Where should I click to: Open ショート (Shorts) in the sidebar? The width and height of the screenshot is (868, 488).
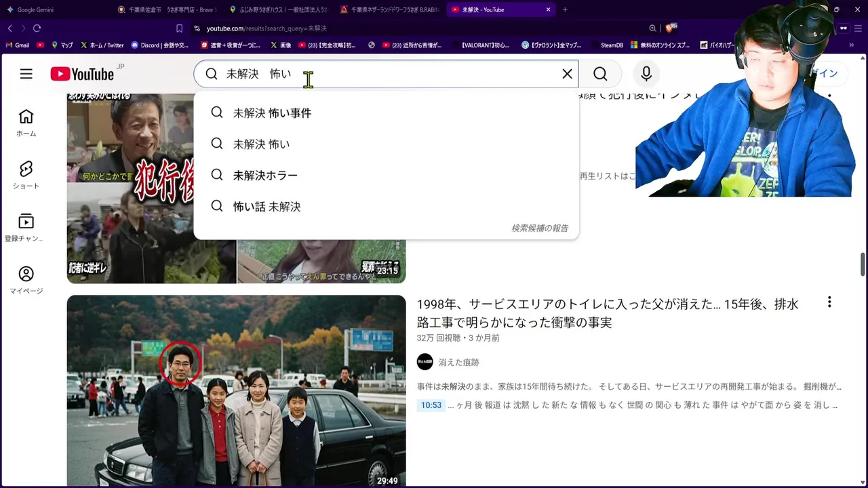(26, 175)
